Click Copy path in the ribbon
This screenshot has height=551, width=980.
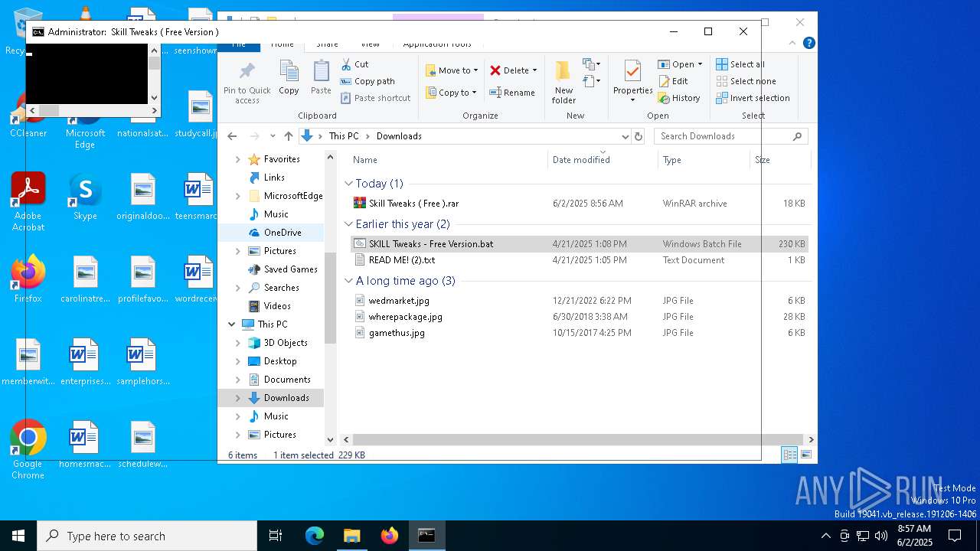[x=367, y=81]
